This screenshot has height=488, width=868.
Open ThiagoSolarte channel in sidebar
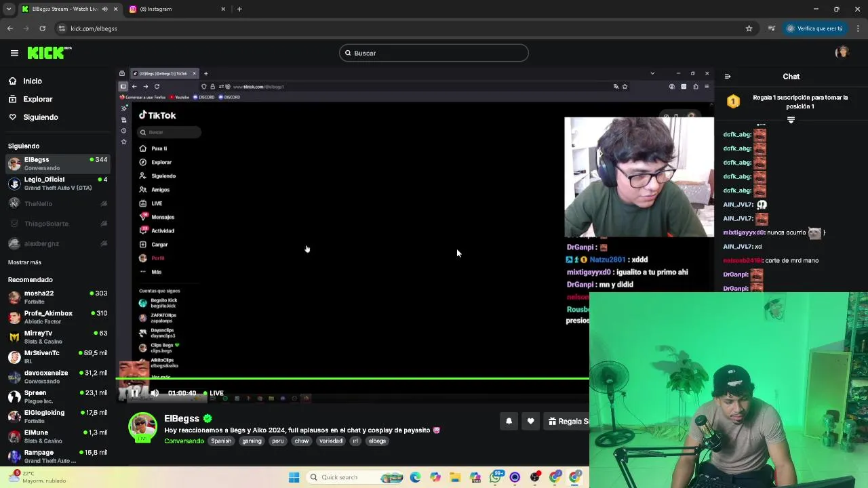58,224
